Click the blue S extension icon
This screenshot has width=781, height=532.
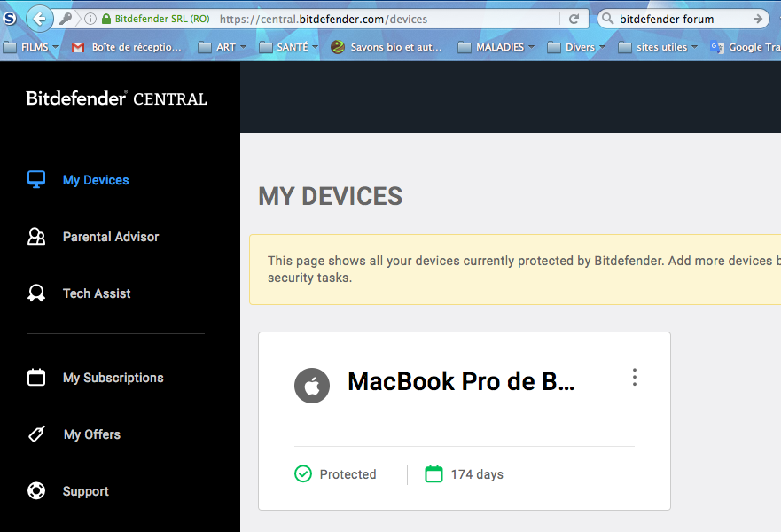coord(10,19)
